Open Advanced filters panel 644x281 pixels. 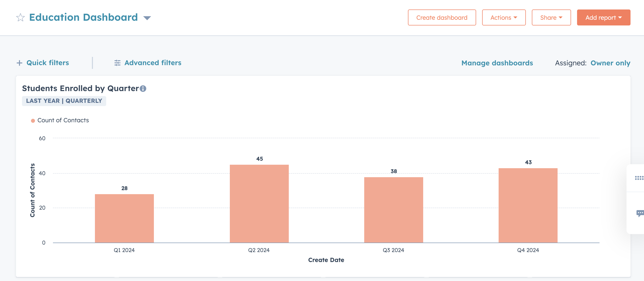click(x=153, y=63)
